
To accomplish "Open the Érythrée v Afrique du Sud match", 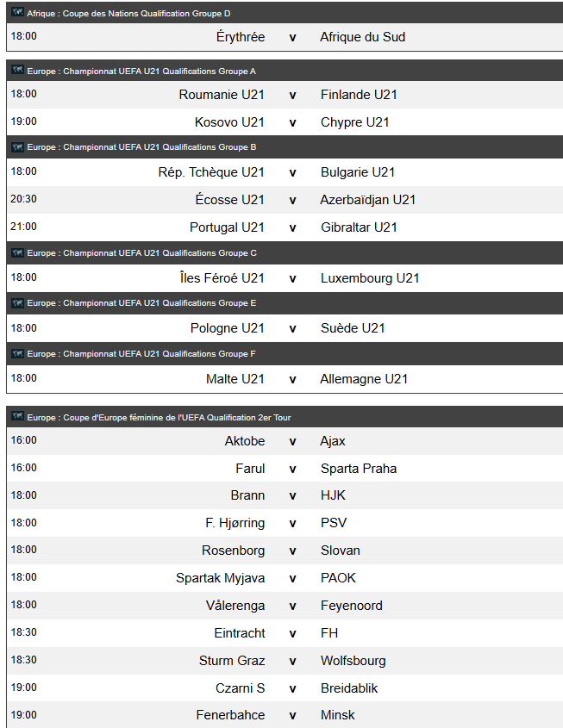I will 285,37.
